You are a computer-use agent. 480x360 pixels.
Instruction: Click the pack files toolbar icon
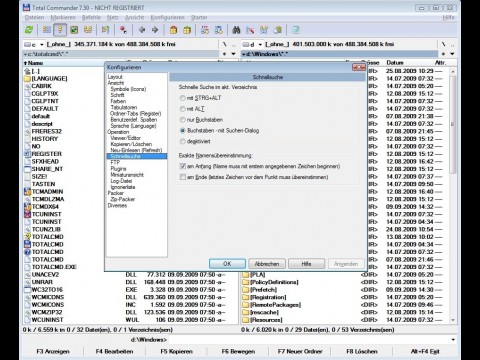click(x=173, y=30)
